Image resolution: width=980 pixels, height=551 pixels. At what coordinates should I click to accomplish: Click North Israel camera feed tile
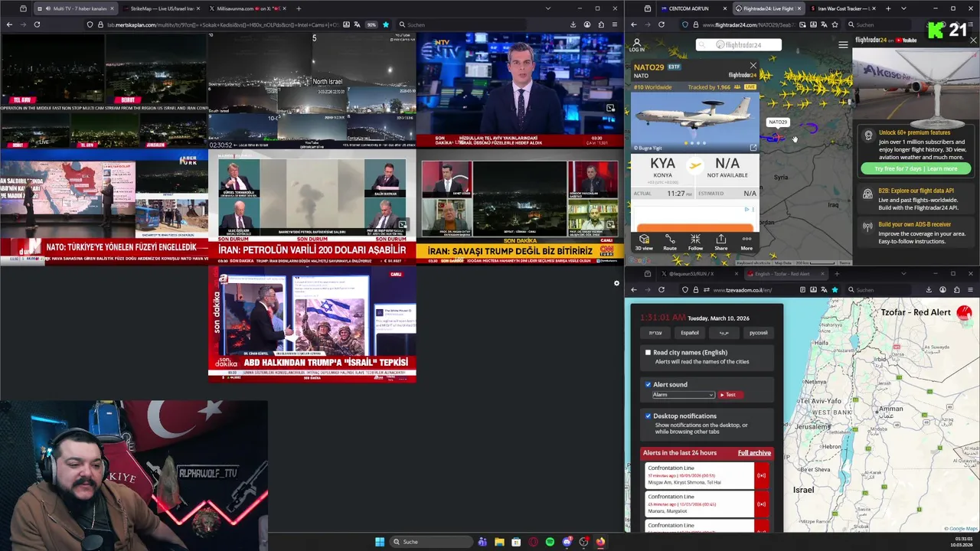(x=312, y=90)
